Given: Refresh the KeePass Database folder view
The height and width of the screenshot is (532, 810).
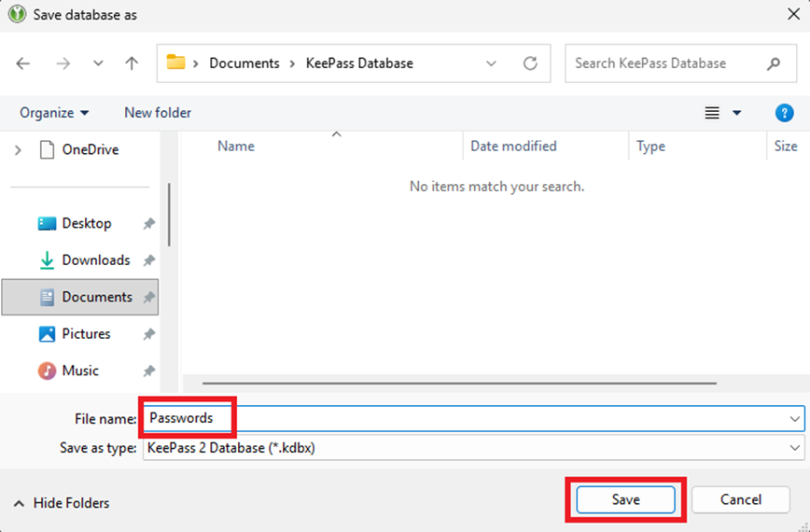Looking at the screenshot, I should click(x=530, y=63).
